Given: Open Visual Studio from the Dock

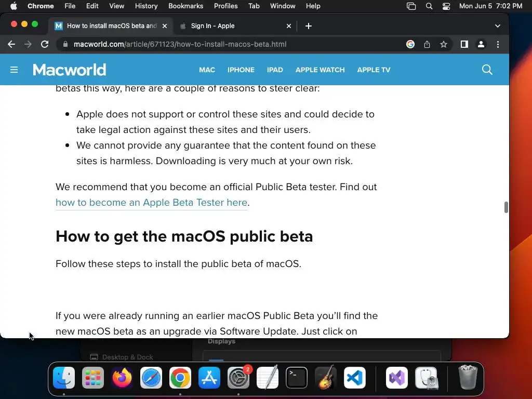Looking at the screenshot, I should pos(397,378).
